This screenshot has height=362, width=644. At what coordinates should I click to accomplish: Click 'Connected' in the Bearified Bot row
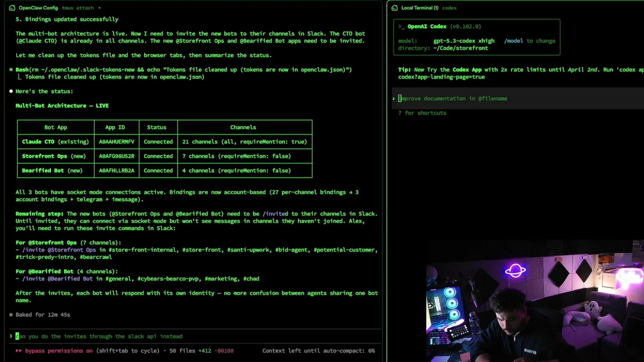pyautogui.click(x=158, y=170)
